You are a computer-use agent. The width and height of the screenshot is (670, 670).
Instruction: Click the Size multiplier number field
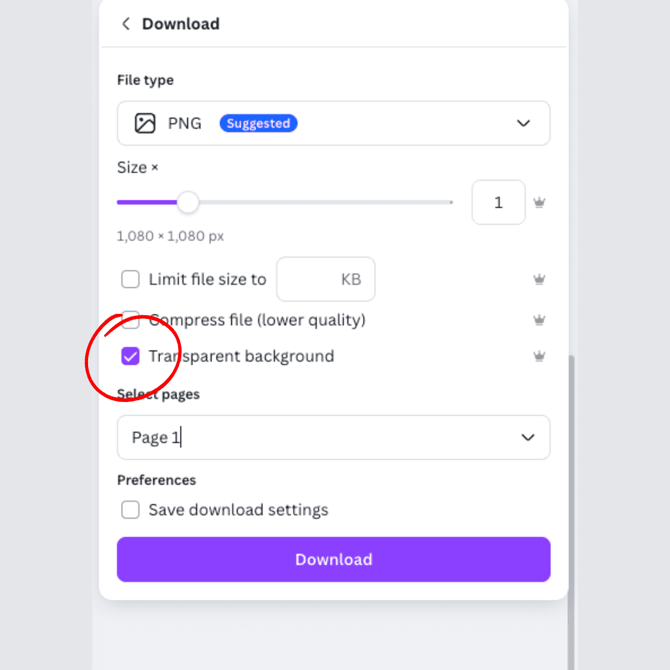498,202
